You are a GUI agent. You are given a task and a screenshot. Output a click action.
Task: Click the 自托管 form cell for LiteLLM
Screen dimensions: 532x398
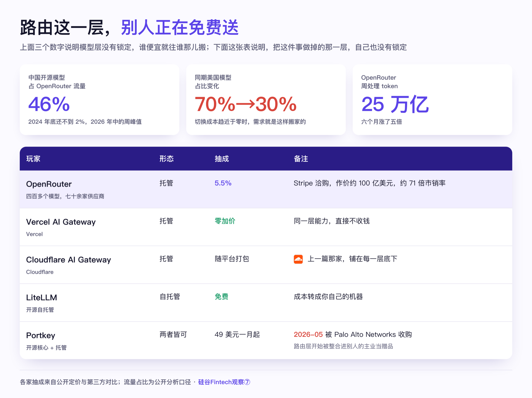[170, 297]
